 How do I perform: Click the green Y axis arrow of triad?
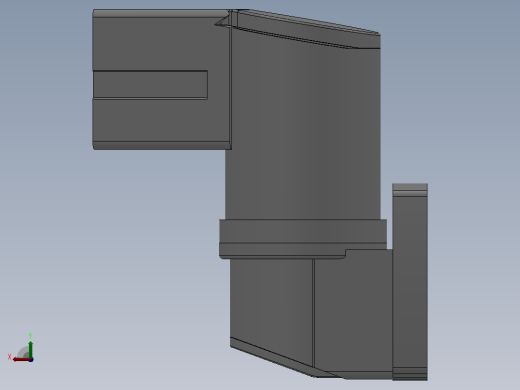pyautogui.click(x=30, y=349)
